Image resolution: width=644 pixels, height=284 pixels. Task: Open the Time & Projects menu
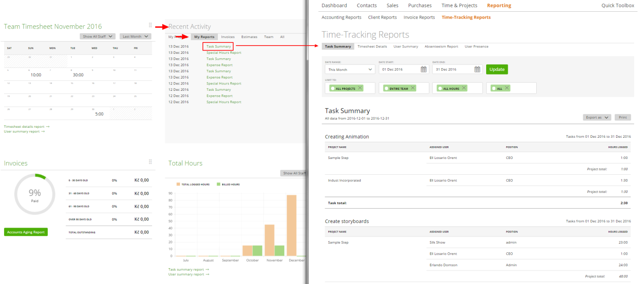[459, 5]
